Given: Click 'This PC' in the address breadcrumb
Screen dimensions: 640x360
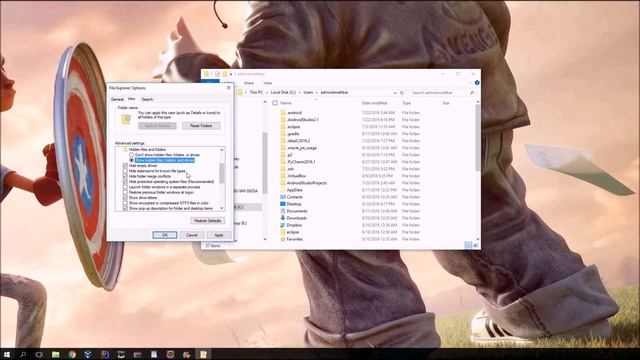Looking at the screenshot, I should click(256, 93).
